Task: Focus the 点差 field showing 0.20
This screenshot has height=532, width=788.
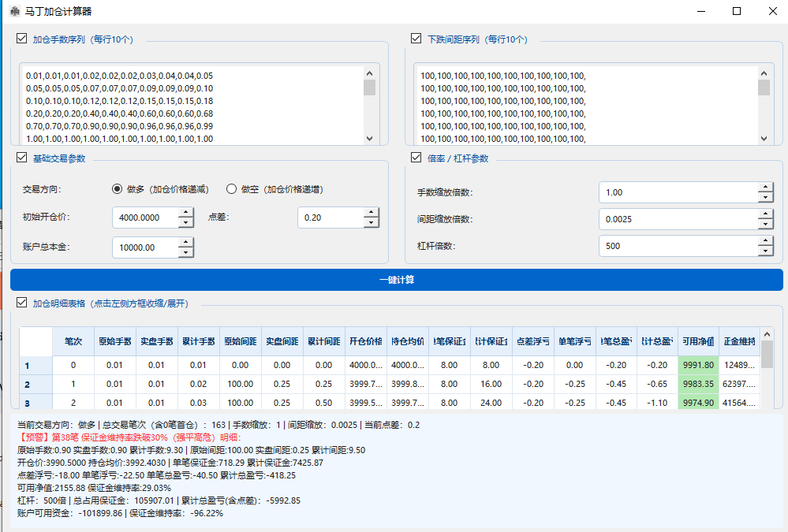Action: click(331, 218)
